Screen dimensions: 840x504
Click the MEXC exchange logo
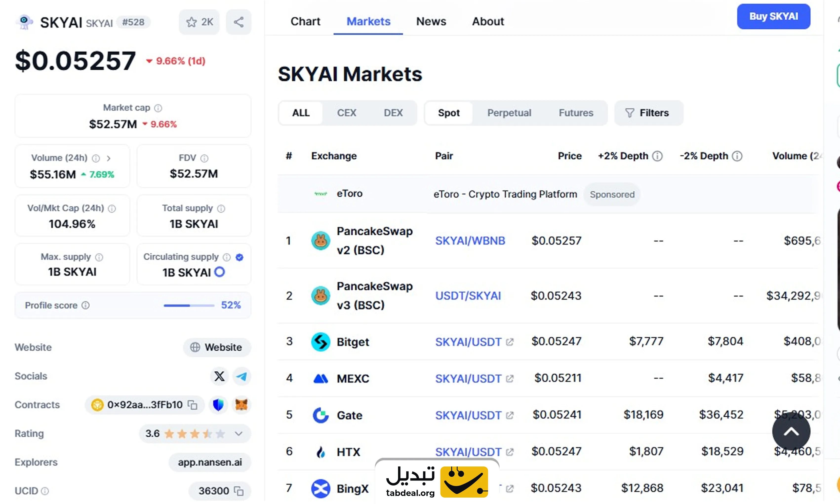click(320, 378)
